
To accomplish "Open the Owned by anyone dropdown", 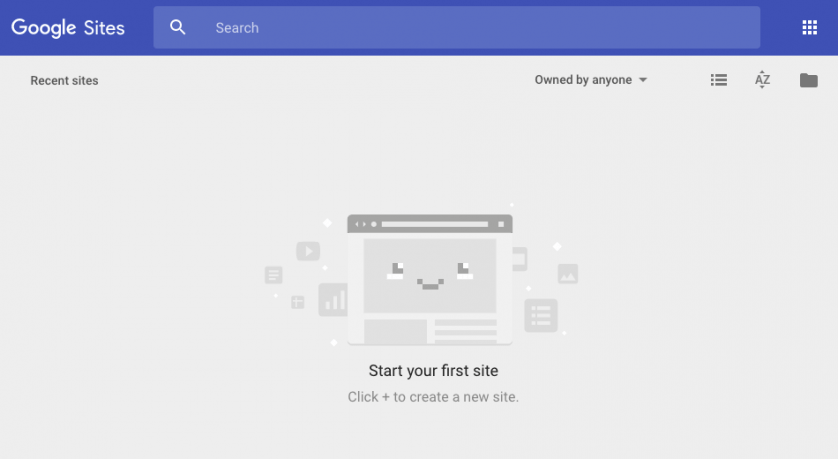I will tap(591, 80).
